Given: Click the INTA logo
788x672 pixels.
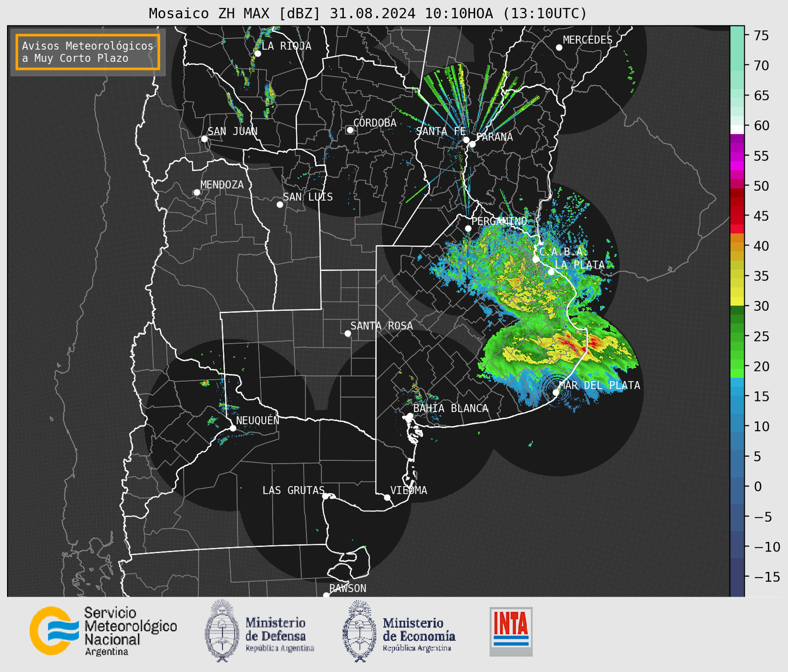Looking at the screenshot, I should (x=511, y=631).
